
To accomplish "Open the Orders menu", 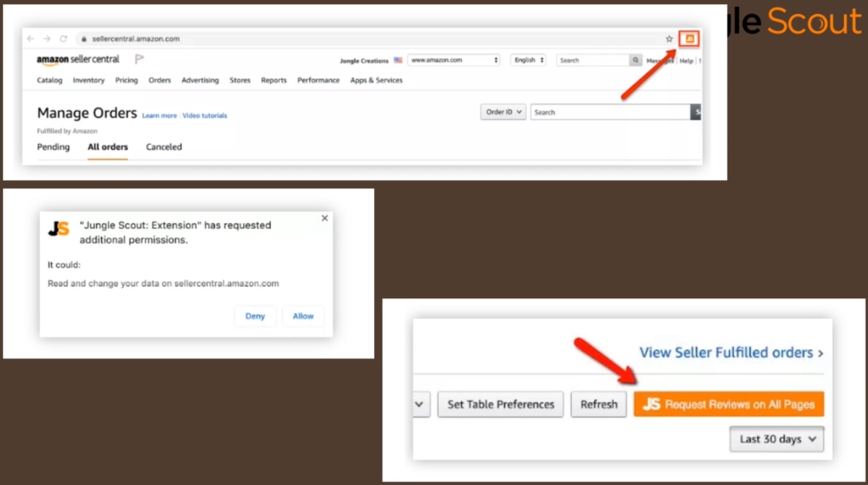I will tap(160, 80).
